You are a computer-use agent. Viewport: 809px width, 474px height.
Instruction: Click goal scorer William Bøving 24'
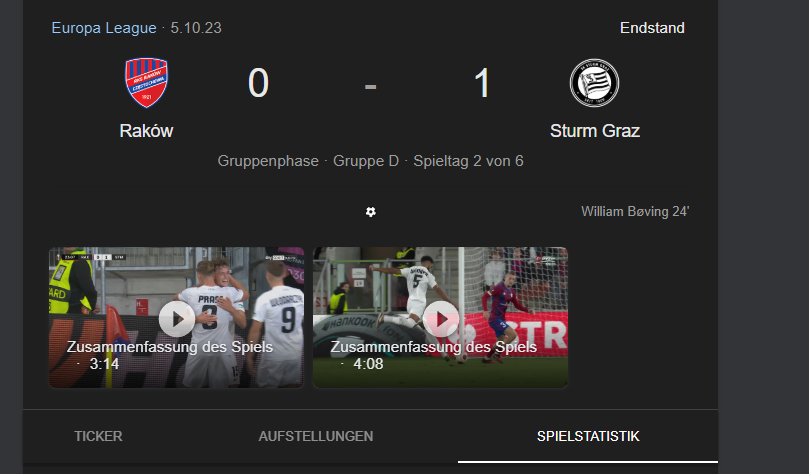tap(635, 211)
